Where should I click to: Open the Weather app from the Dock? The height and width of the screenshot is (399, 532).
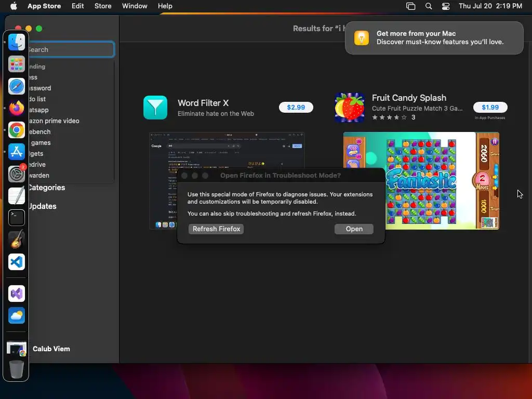[x=16, y=315]
